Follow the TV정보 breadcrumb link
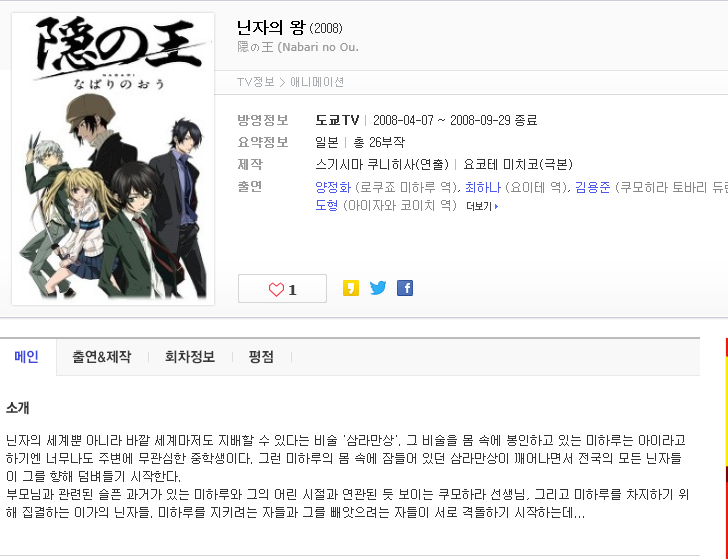Viewport: 728px width, 559px height. (x=256, y=82)
